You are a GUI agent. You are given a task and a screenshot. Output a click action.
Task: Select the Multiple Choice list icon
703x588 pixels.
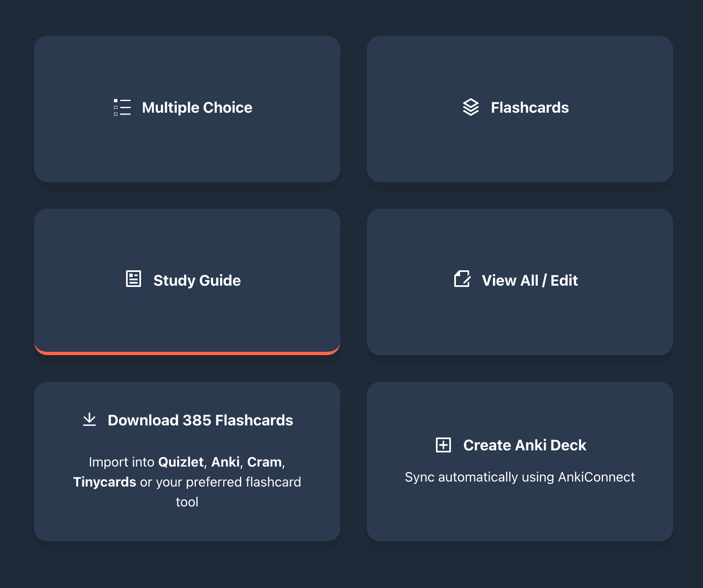[121, 108]
